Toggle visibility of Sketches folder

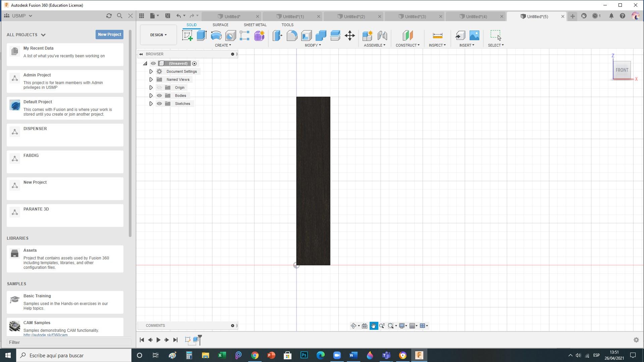(159, 104)
